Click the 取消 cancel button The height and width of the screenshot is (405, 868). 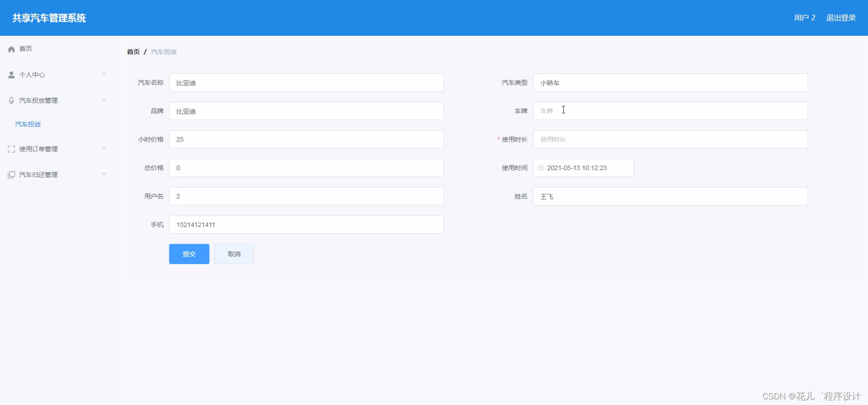click(234, 254)
